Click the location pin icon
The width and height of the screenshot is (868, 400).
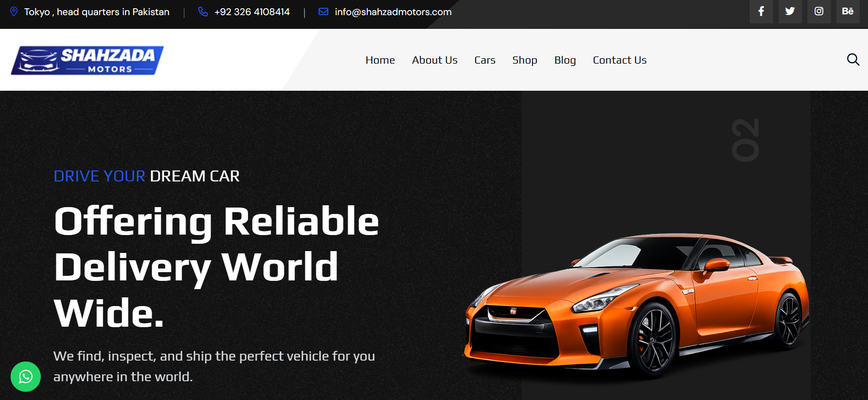click(x=14, y=12)
